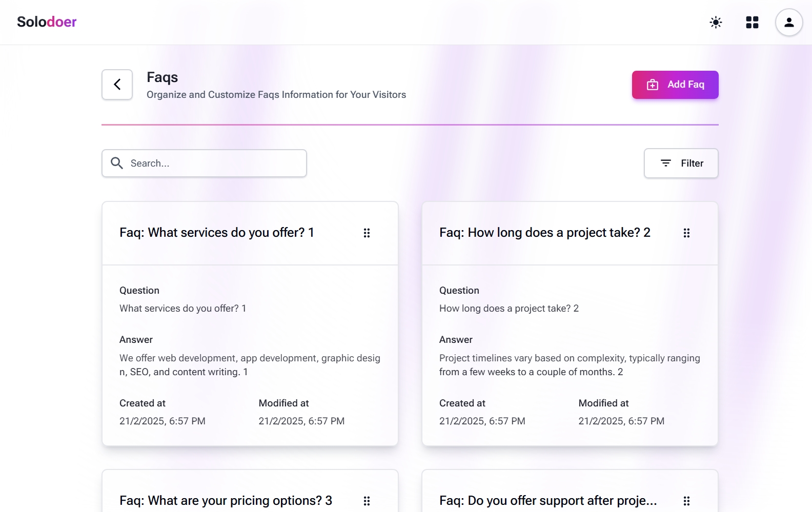Open the 'What services do you offer? 1' card title
This screenshot has height=512, width=812.
pos(216,232)
